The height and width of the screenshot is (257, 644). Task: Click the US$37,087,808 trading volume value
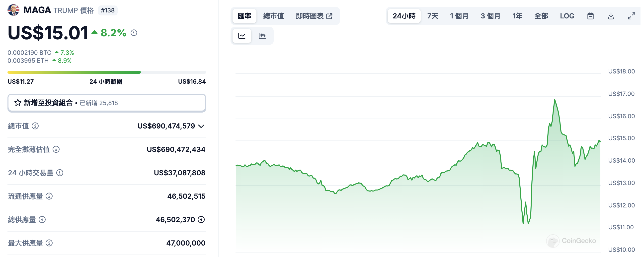(x=179, y=173)
